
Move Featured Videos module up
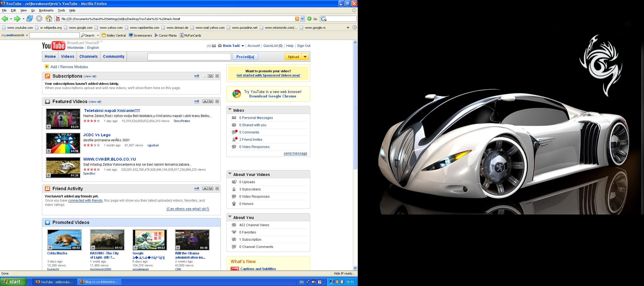[x=205, y=101]
